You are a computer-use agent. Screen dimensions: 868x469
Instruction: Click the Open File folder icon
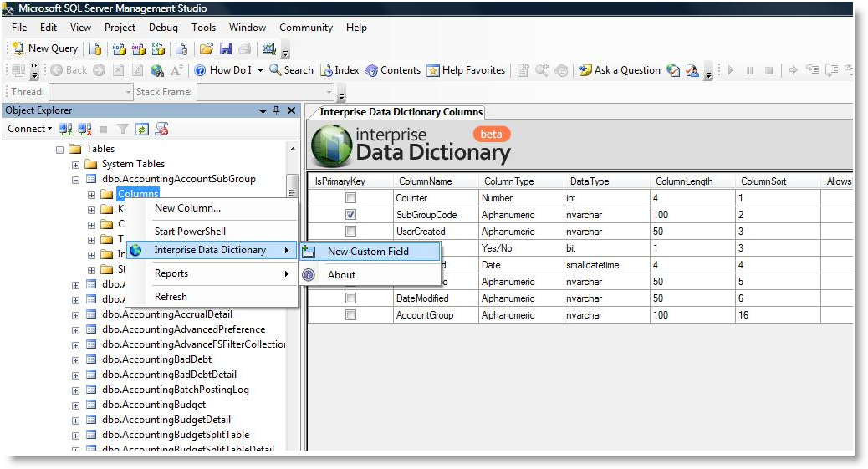coord(206,48)
